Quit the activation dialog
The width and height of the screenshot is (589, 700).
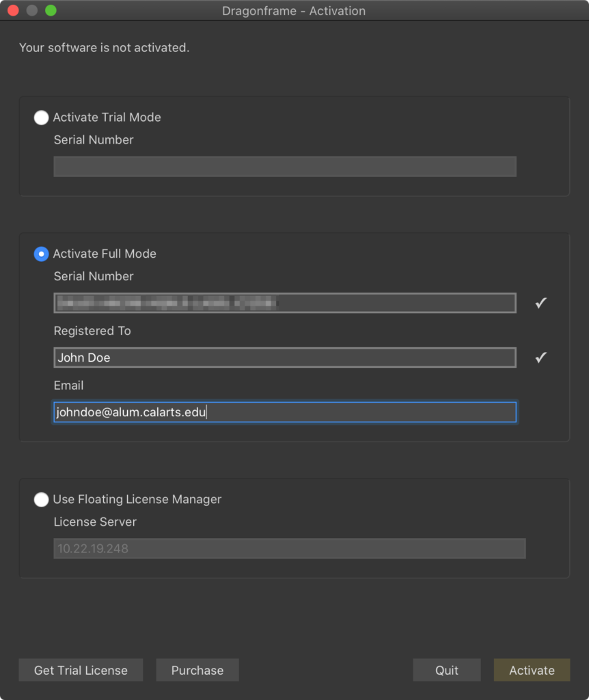coord(447,670)
